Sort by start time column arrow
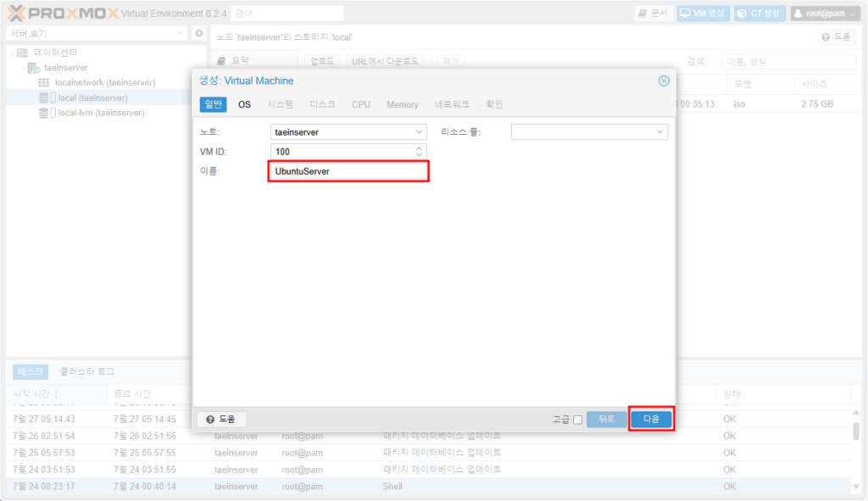Viewport: 868px width, 501px height. (56, 394)
